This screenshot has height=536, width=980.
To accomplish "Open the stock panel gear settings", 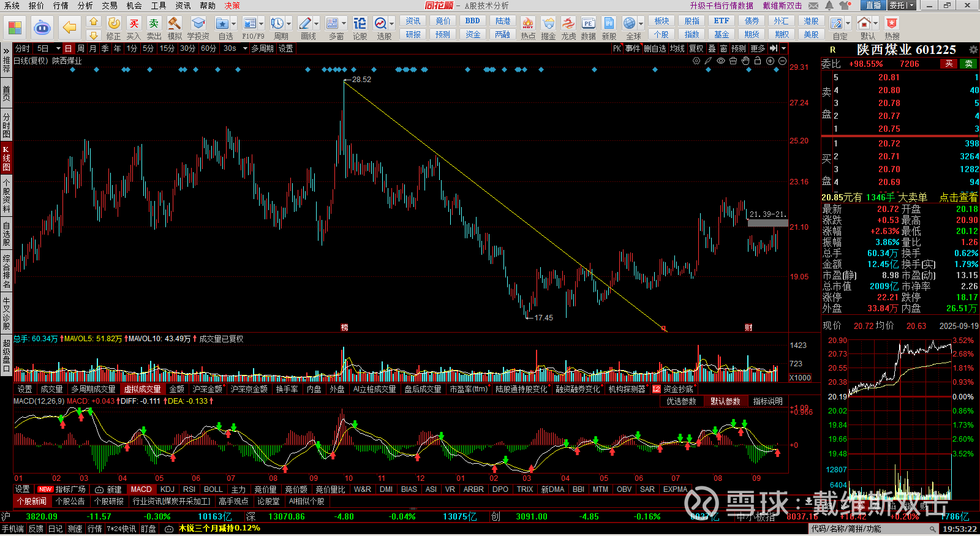I will pos(973,50).
